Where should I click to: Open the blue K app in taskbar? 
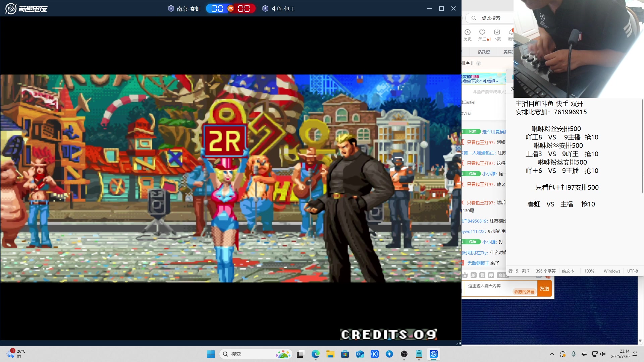(375, 354)
